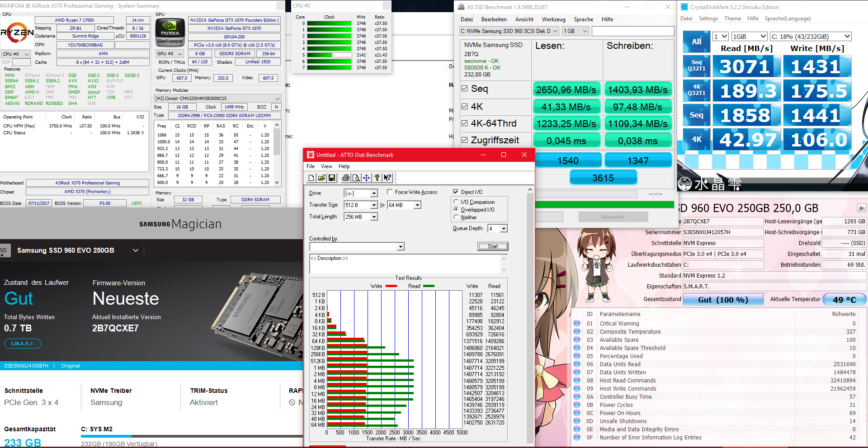Open the Drive dropdown in ATTO

(374, 193)
